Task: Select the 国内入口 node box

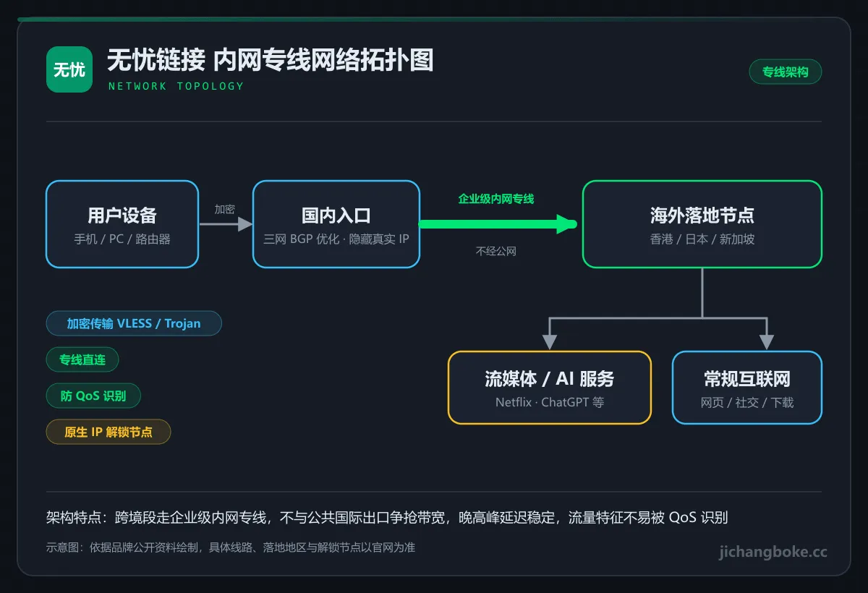Action: point(336,224)
